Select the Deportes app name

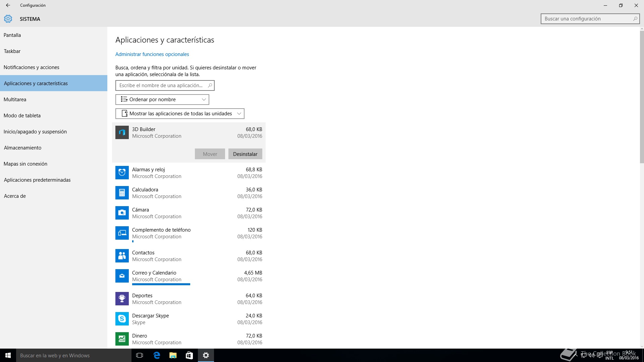(x=142, y=296)
